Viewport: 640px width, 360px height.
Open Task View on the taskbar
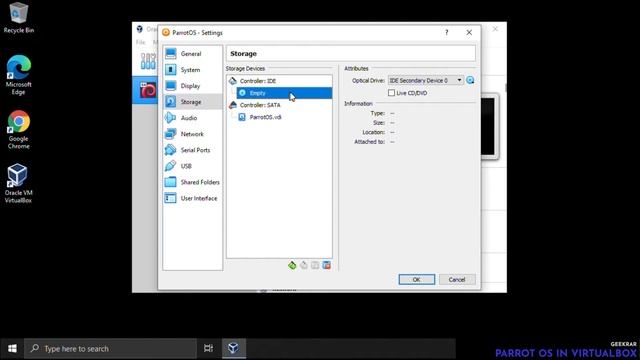coord(209,348)
